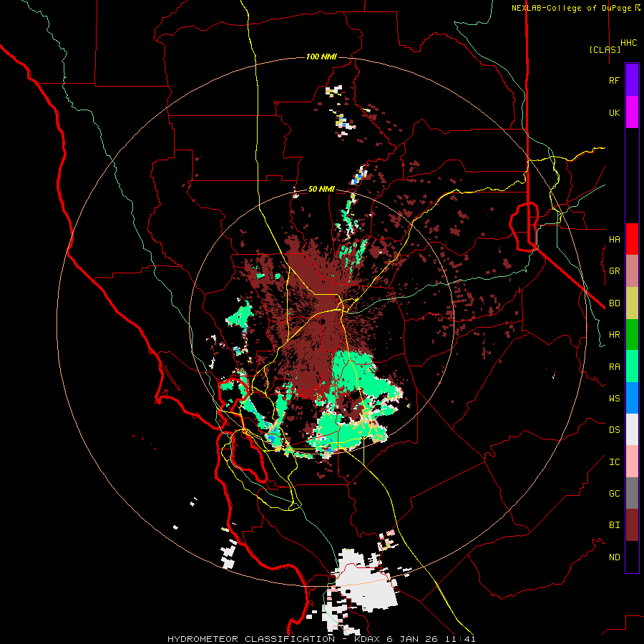Click the "GC" legend label text
The height and width of the screenshot is (644, 644).
pos(614,494)
